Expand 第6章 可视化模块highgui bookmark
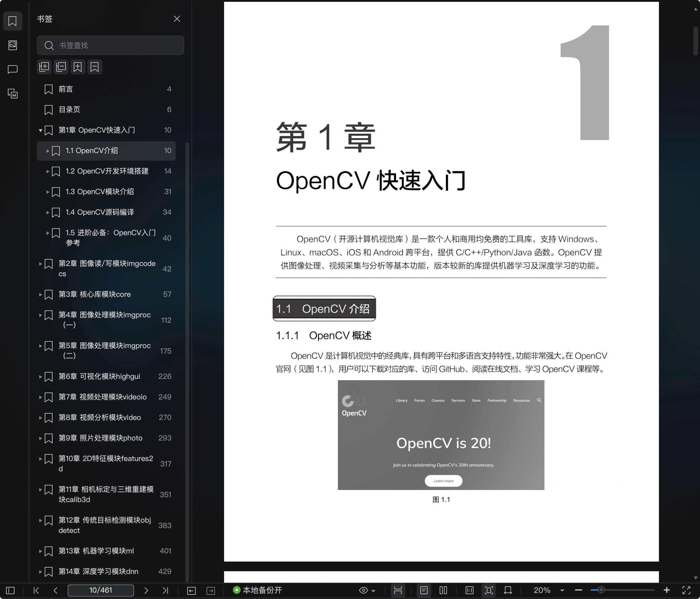Viewport: 700px width, 599px height. click(40, 376)
